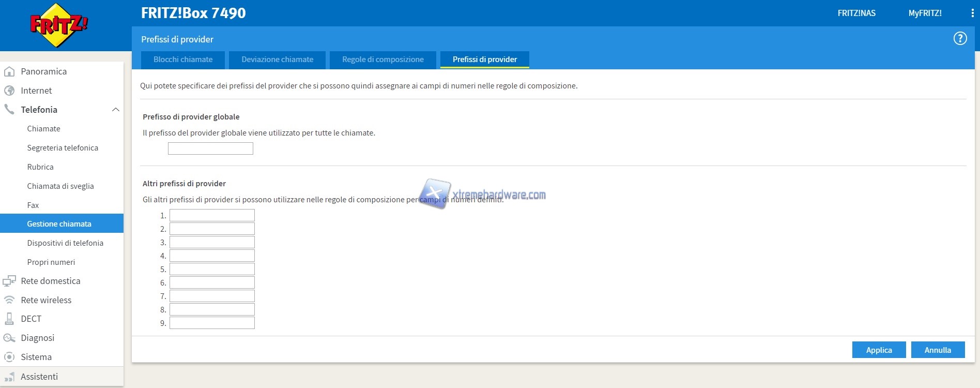
Task: Select the Deviazione chiamate tab
Action: pos(277,59)
